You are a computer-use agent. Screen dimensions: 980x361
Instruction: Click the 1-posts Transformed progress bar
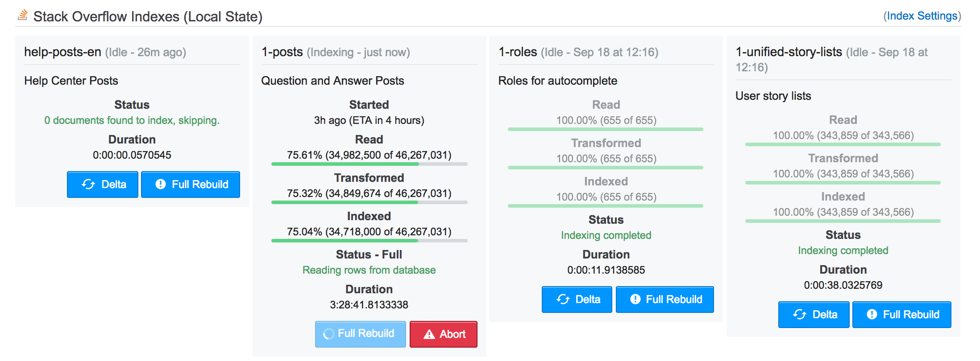[x=370, y=202]
